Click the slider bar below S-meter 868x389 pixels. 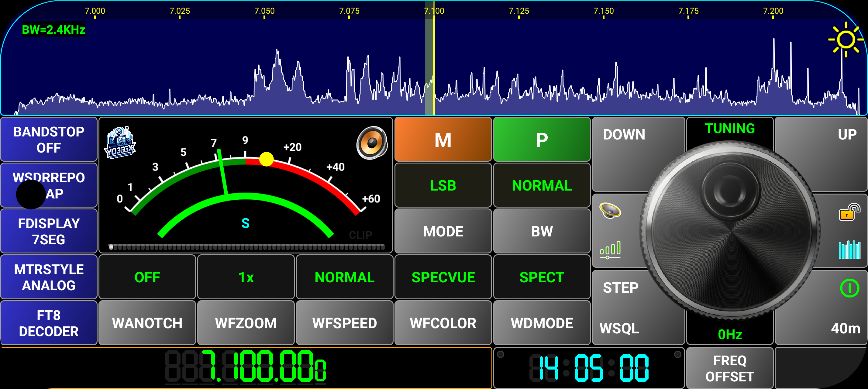[246, 247]
